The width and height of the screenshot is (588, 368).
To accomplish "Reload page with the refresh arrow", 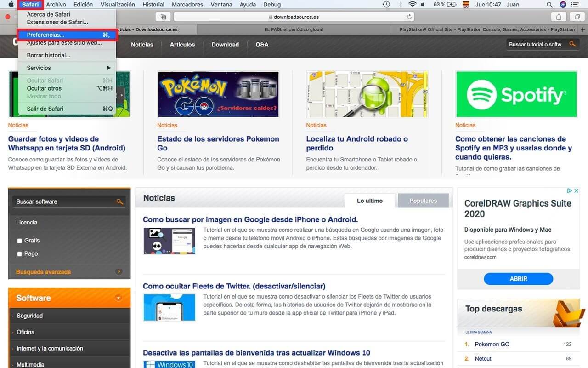I will 409,17.
